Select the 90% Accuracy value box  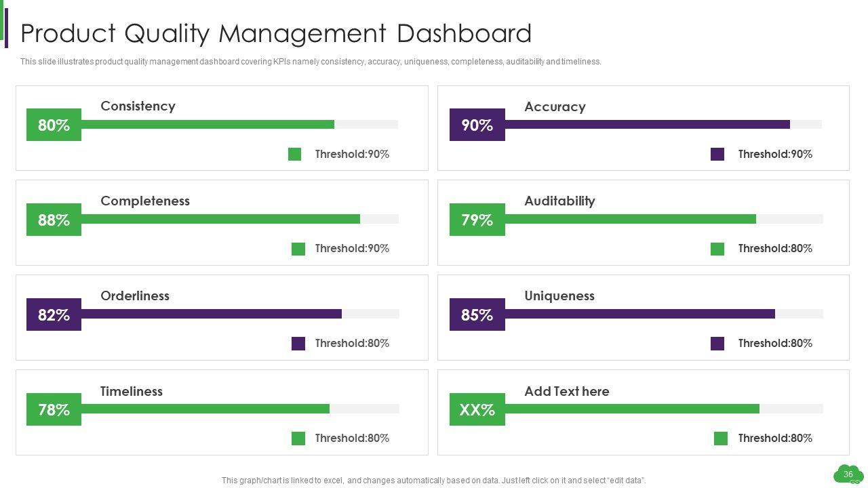(477, 125)
